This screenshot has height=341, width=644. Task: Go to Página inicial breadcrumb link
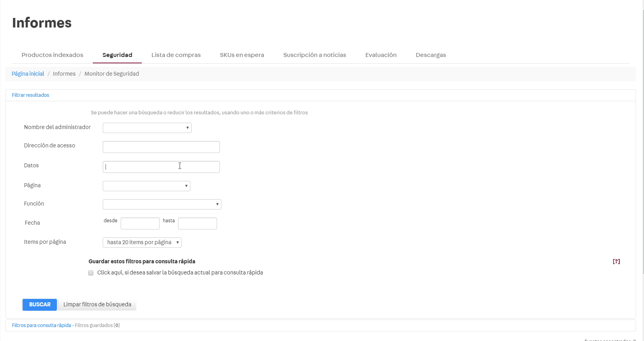tap(28, 74)
